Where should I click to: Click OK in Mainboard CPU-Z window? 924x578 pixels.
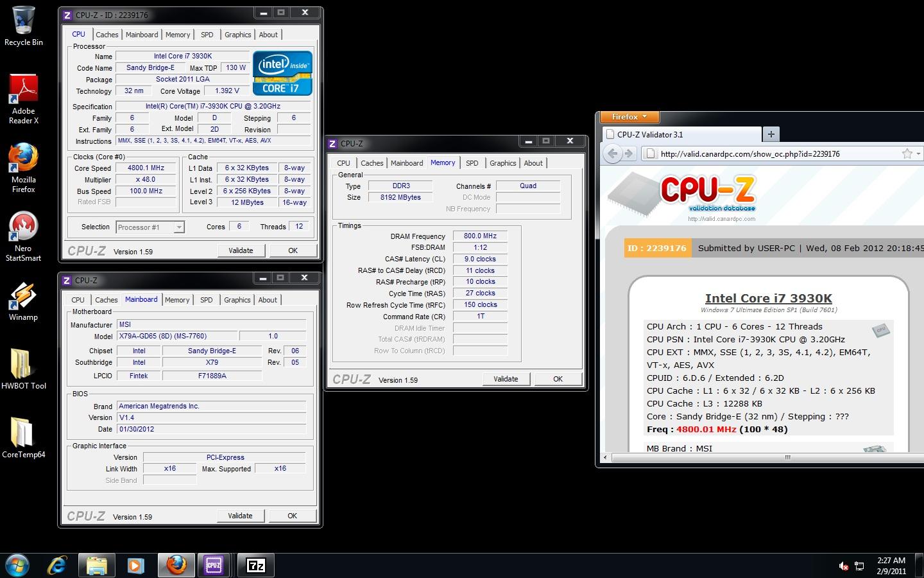292,516
